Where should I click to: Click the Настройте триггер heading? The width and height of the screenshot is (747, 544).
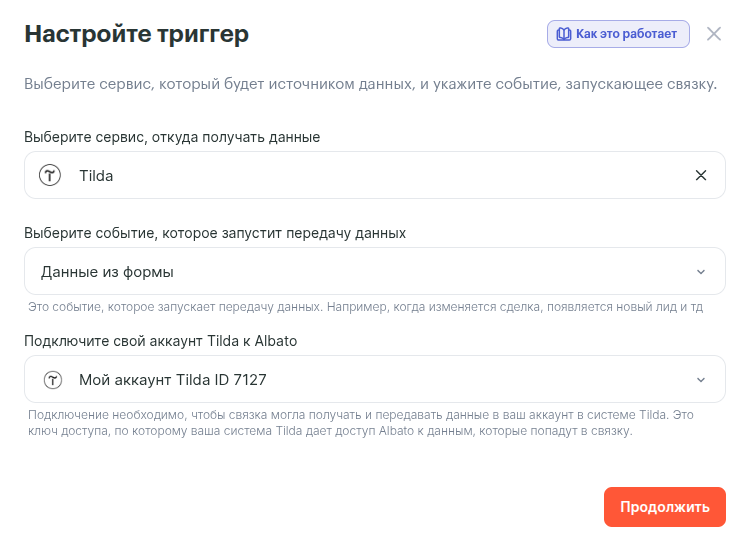tap(136, 34)
